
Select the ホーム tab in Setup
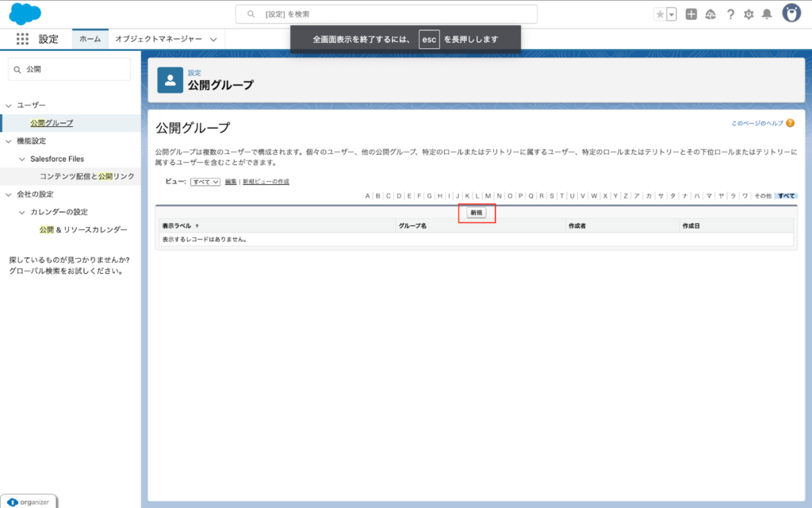90,38
